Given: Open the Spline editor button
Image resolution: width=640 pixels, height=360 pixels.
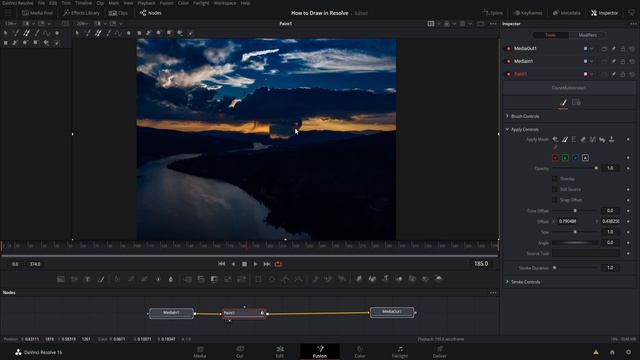Looking at the screenshot, I should click(492, 13).
